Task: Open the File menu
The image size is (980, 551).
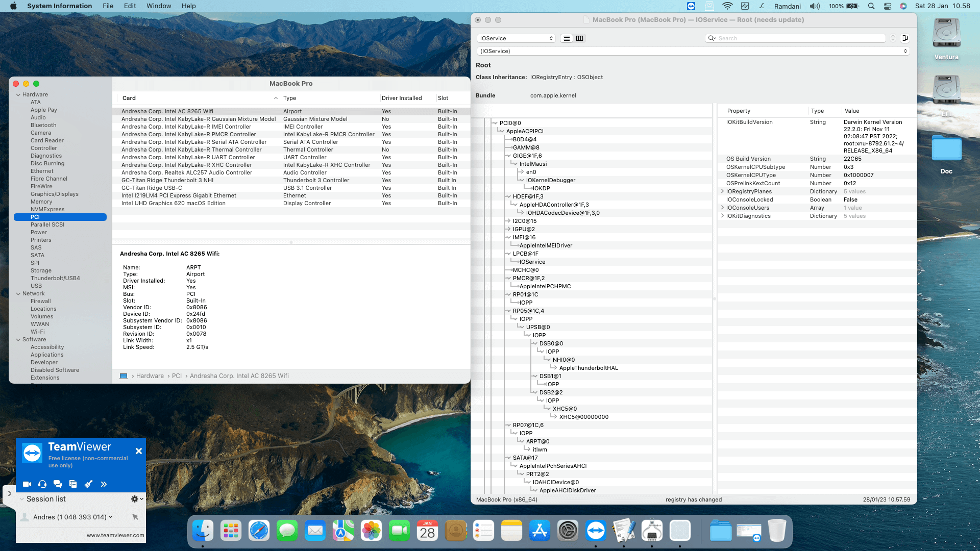Action: tap(108, 6)
